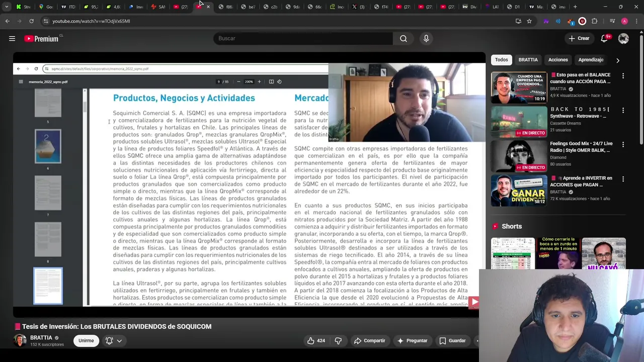The height and width of the screenshot is (362, 644).
Task: Open the account avatar menu
Action: point(623,39)
